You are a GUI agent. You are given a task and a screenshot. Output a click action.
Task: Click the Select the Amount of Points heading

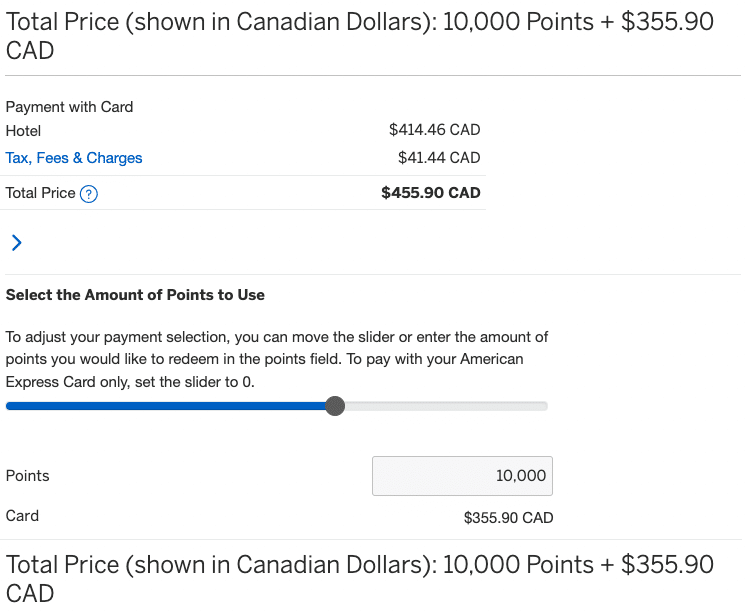135,295
